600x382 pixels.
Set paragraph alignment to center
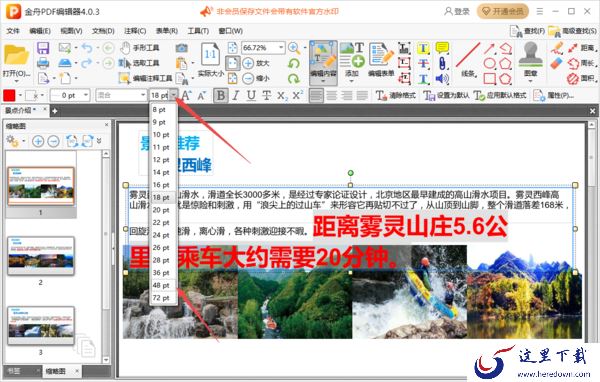click(331, 95)
